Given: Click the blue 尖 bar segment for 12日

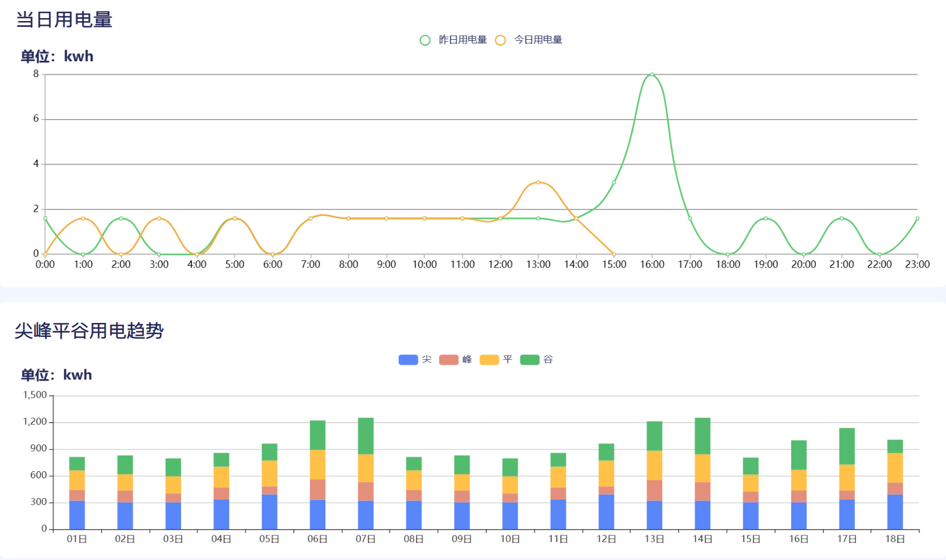Looking at the screenshot, I should click(x=606, y=512).
